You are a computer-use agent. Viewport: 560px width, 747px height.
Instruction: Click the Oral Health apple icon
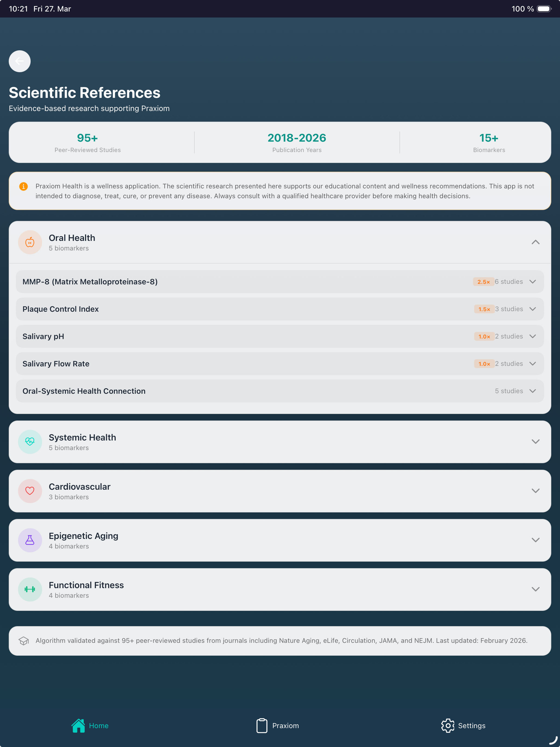(30, 242)
